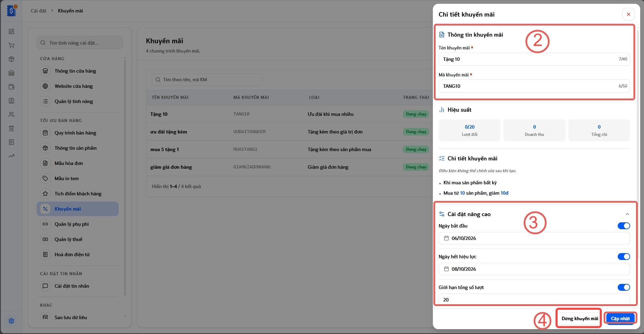Toggle the Ngày hết hiệu lực switch

tap(624, 257)
